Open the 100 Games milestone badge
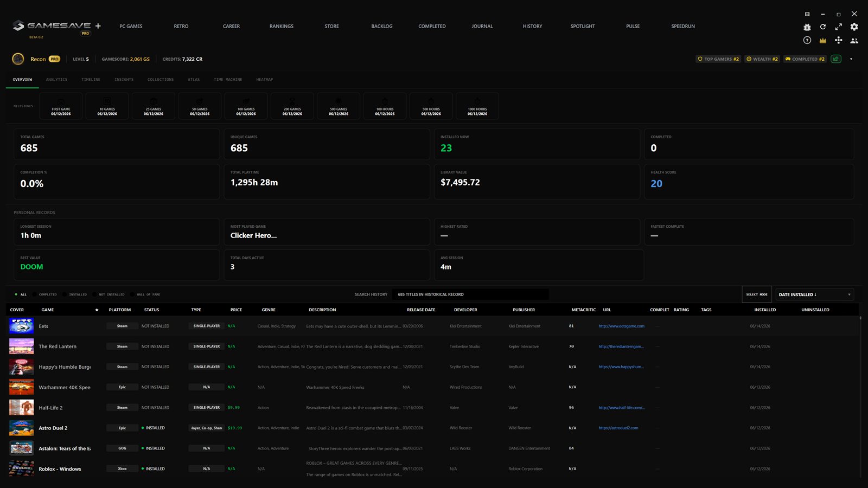 [x=246, y=106]
